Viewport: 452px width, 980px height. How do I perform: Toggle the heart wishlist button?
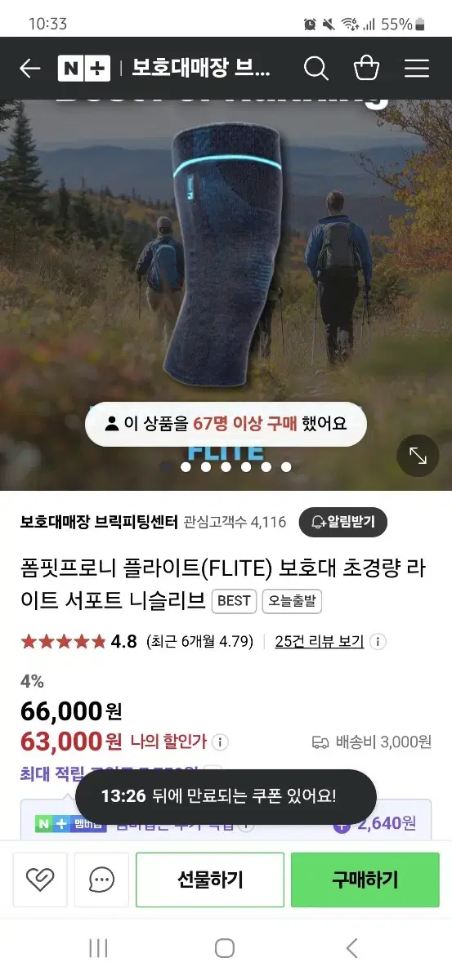39,880
